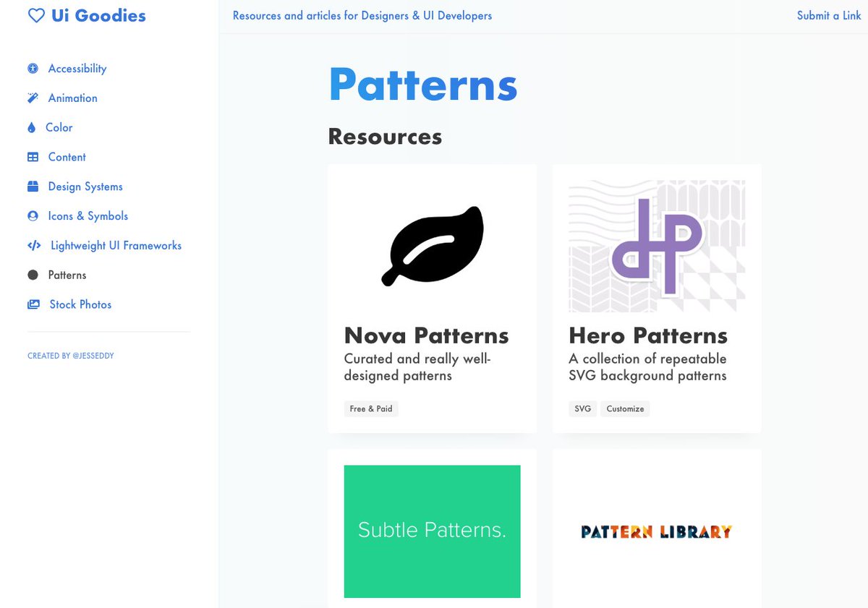Open the Accessibility category
The height and width of the screenshot is (608, 868).
pos(77,69)
